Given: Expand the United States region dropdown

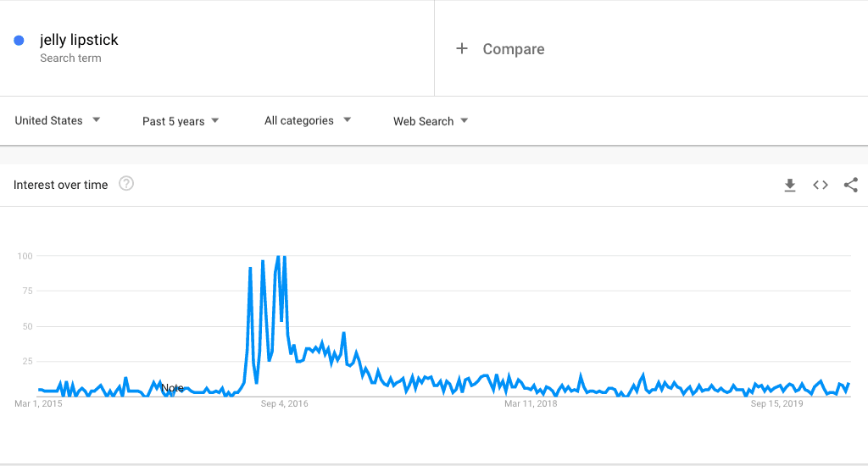Looking at the screenshot, I should coord(57,120).
